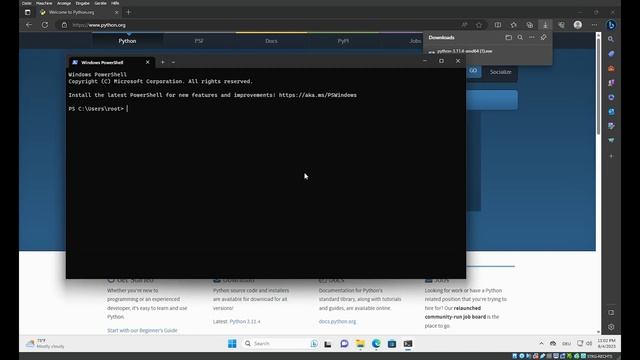
Task: Open the downloaded python-3.11.4 installer entry
Action: click(x=464, y=51)
